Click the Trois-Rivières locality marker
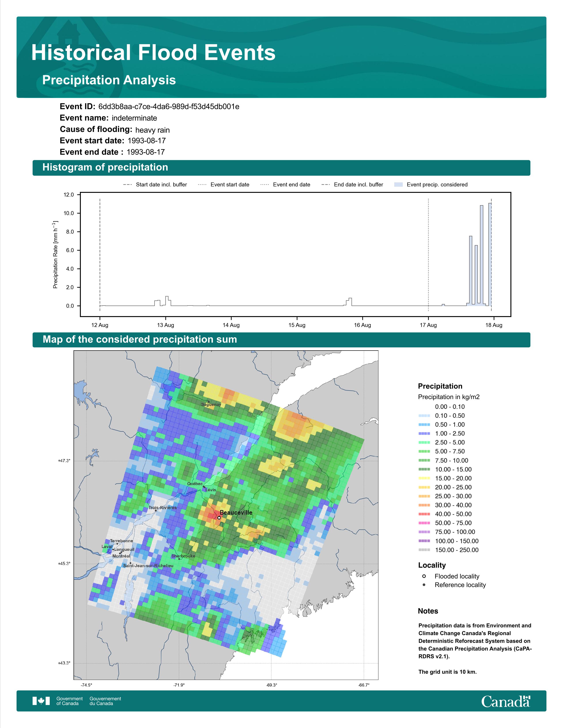 coord(156,510)
